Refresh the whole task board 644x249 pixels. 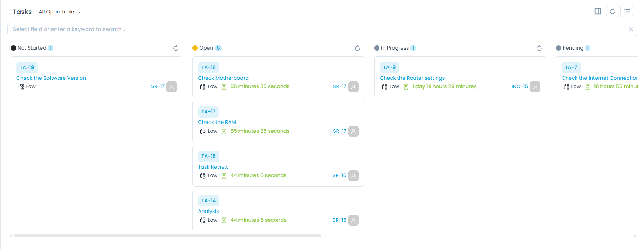613,11
